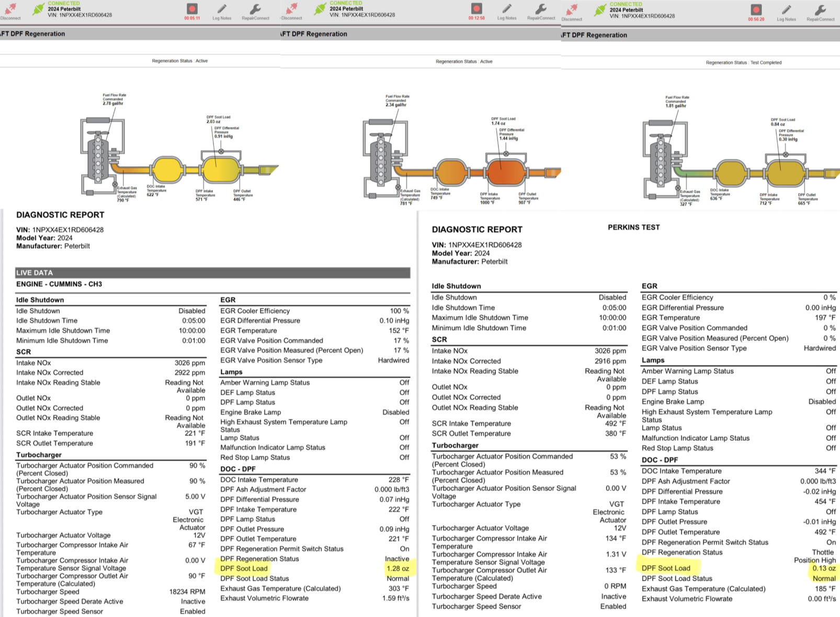Click DPF Intake Temperature 1000 °F label
Image resolution: width=840 pixels, height=617 pixels.
coord(491,198)
